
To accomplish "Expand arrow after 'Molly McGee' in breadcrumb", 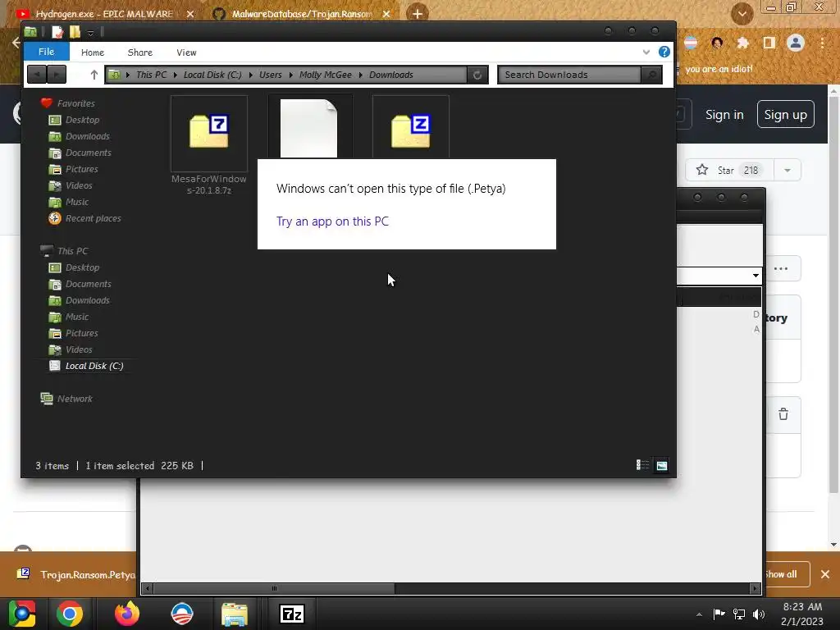I will [361, 75].
